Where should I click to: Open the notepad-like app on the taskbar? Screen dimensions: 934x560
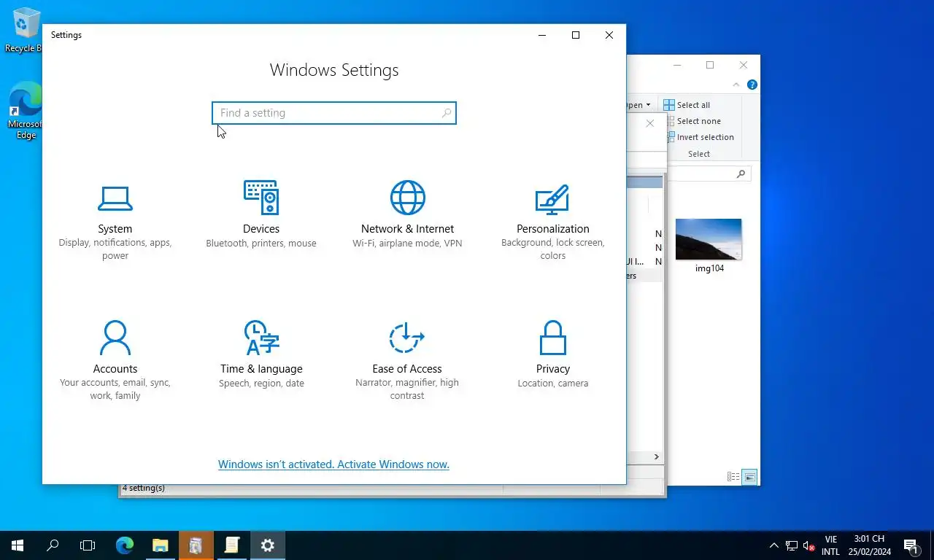coord(231,545)
